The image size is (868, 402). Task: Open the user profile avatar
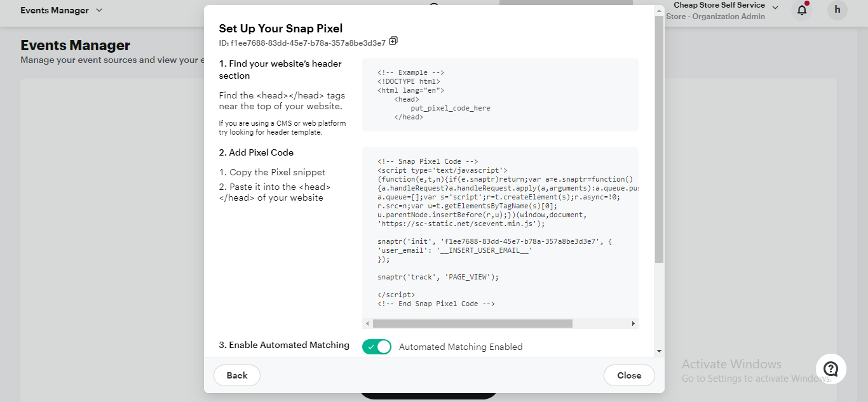click(837, 10)
